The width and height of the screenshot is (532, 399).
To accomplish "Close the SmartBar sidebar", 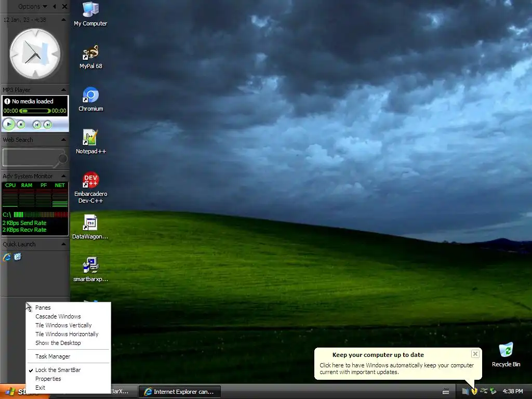I will click(x=65, y=6).
